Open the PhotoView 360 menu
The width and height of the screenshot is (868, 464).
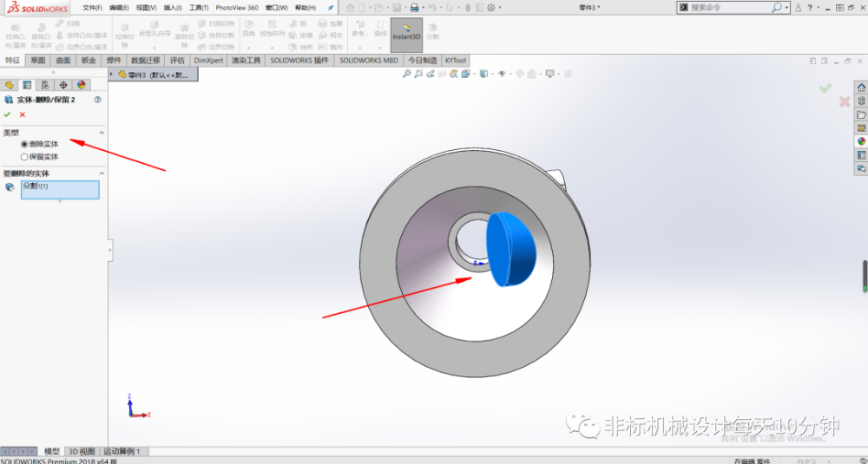point(237,8)
